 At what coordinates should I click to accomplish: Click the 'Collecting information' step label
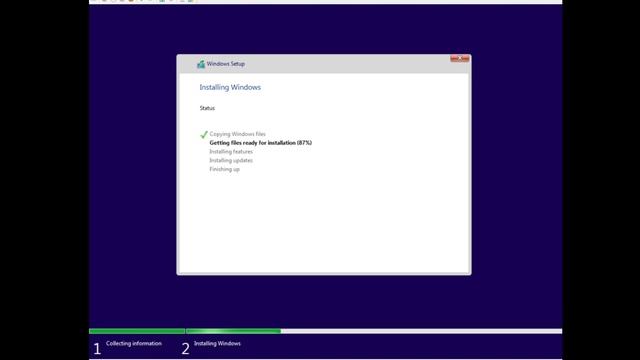(134, 344)
